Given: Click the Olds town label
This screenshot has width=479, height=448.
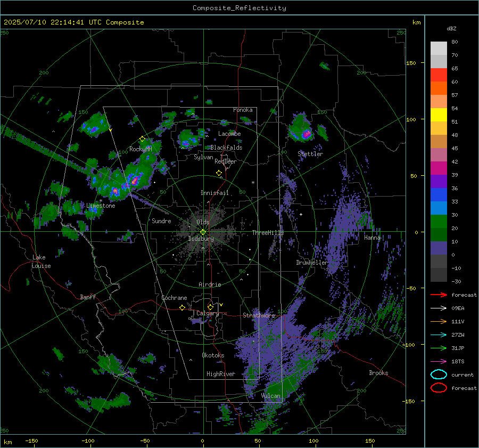Looking at the screenshot, I should pyautogui.click(x=203, y=222).
